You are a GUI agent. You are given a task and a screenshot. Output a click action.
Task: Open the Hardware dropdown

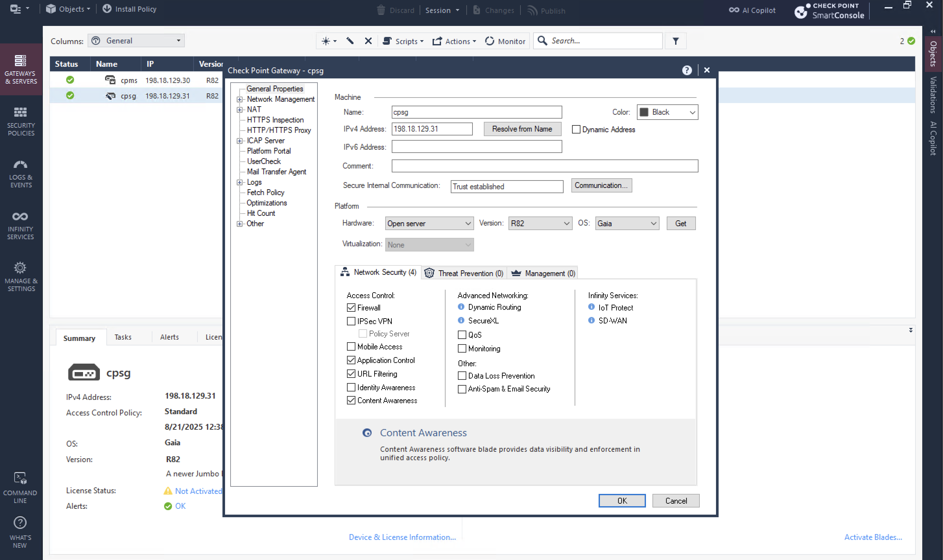[x=429, y=223]
